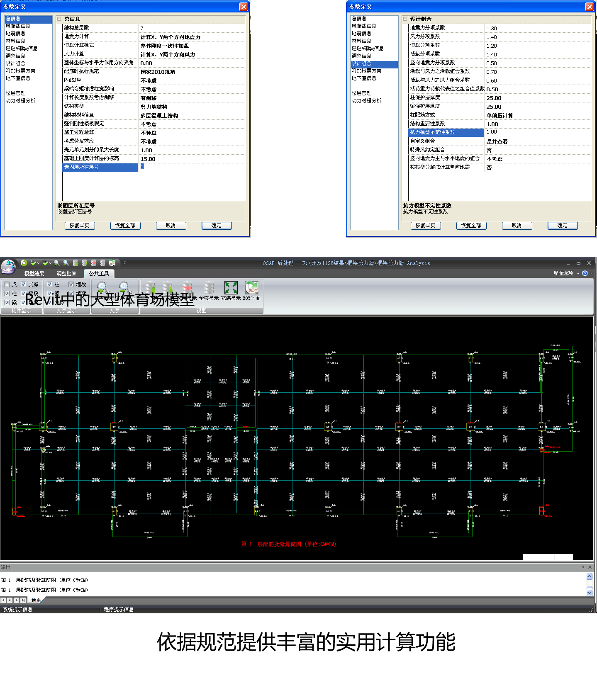Click the text zoom-in magnifier icon

click(102, 287)
